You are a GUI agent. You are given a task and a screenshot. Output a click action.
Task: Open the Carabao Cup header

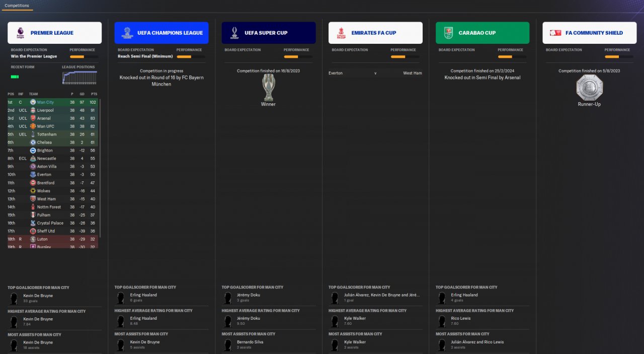click(482, 33)
